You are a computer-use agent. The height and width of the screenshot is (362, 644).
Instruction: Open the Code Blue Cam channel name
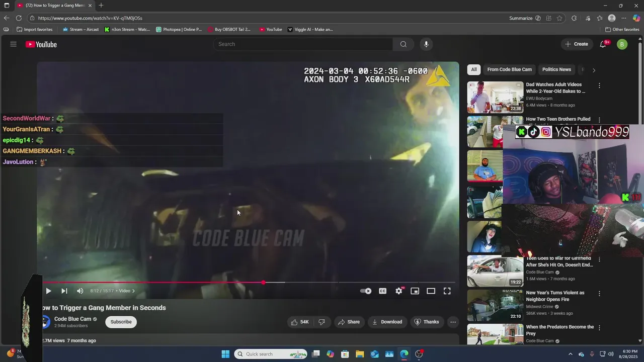[72, 319]
